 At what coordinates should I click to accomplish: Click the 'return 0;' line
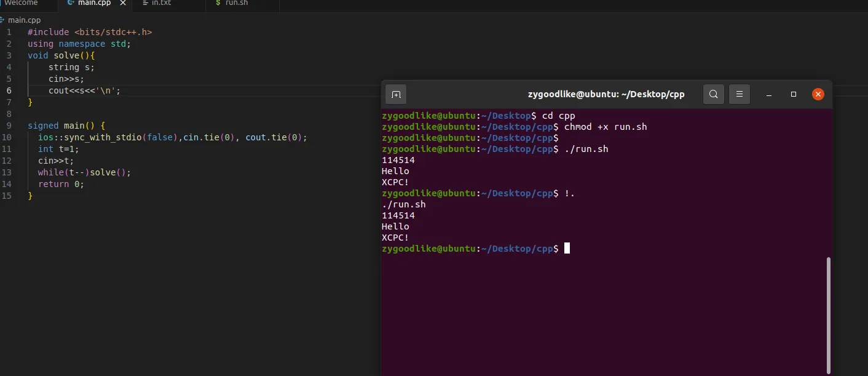click(61, 184)
